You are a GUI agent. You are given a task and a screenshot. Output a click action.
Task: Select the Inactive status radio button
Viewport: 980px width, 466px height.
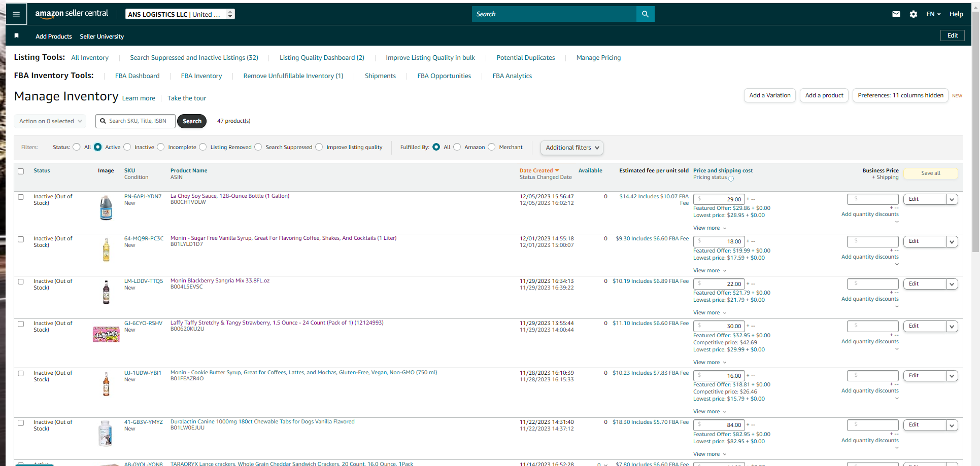click(x=127, y=147)
